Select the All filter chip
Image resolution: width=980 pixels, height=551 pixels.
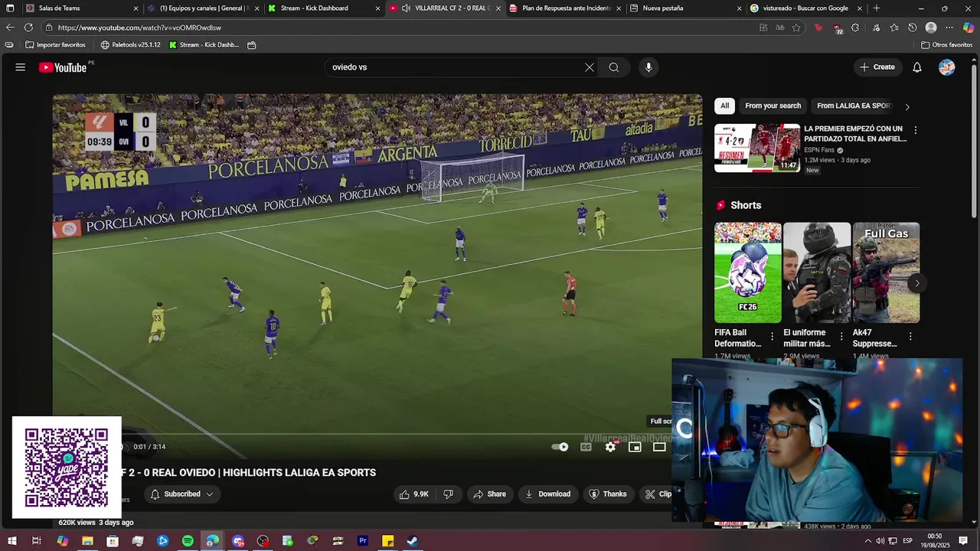[724, 106]
